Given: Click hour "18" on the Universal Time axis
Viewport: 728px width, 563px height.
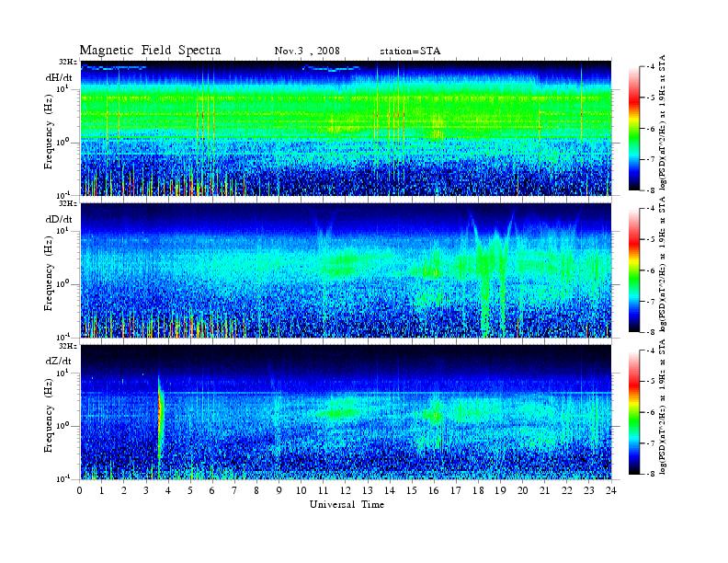Looking at the screenshot, I should [x=478, y=490].
